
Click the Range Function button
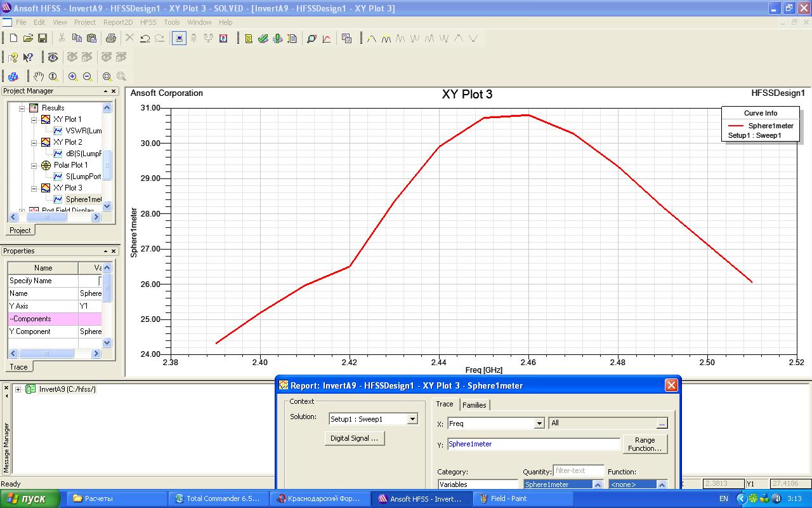(645, 444)
